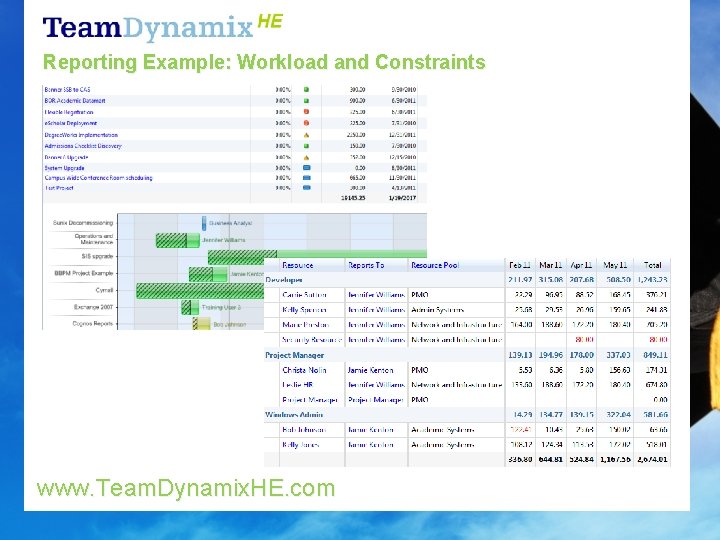Open resource Kelly Spencer
This screenshot has height=540, width=720.
(304, 310)
